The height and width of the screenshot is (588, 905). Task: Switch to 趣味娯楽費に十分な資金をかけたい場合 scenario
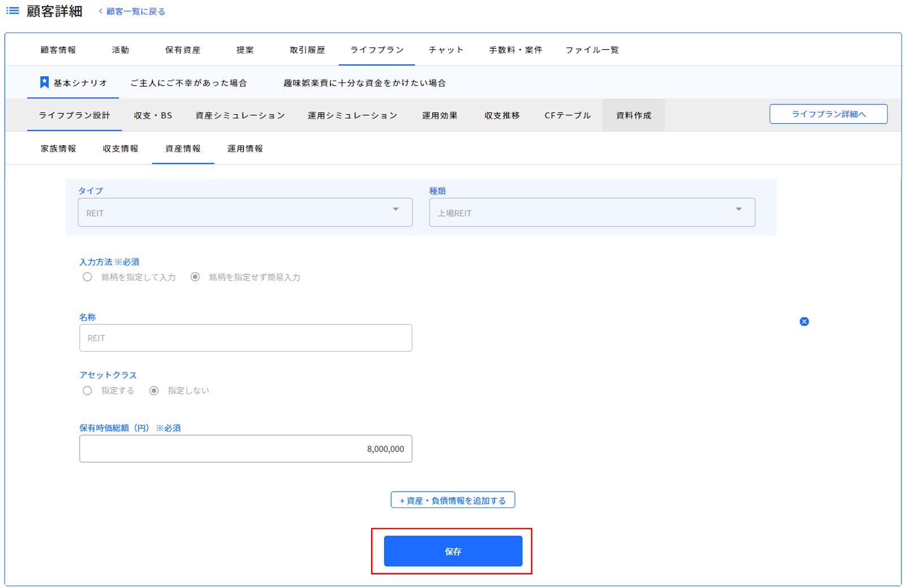click(365, 83)
